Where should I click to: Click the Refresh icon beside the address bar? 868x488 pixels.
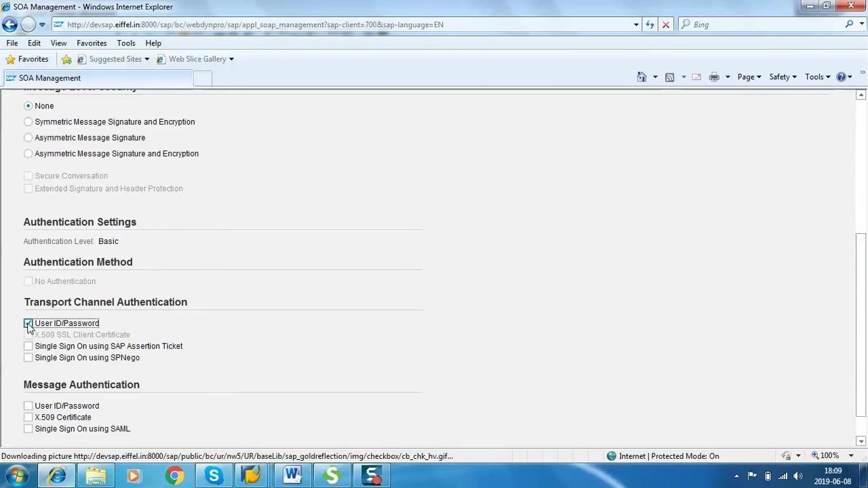pyautogui.click(x=650, y=24)
